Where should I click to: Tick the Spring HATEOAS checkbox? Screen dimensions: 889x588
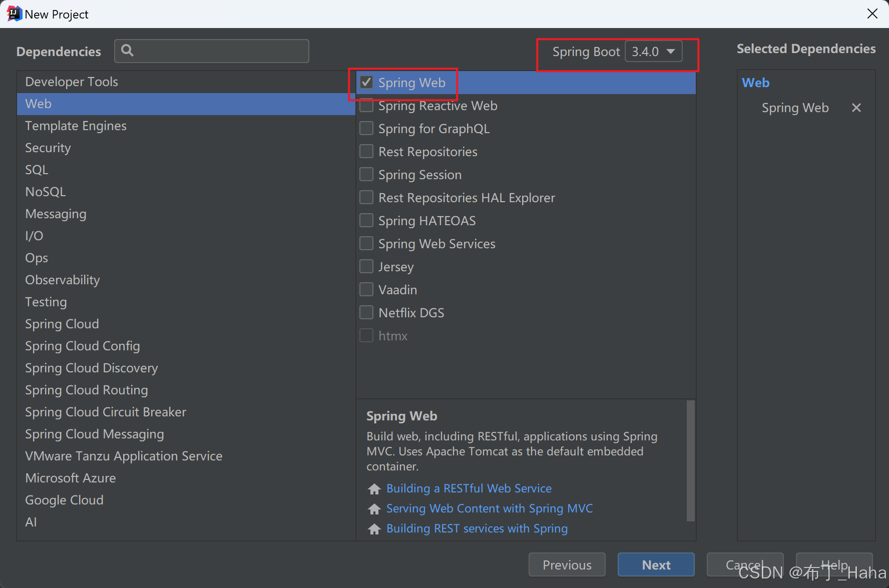click(x=366, y=221)
